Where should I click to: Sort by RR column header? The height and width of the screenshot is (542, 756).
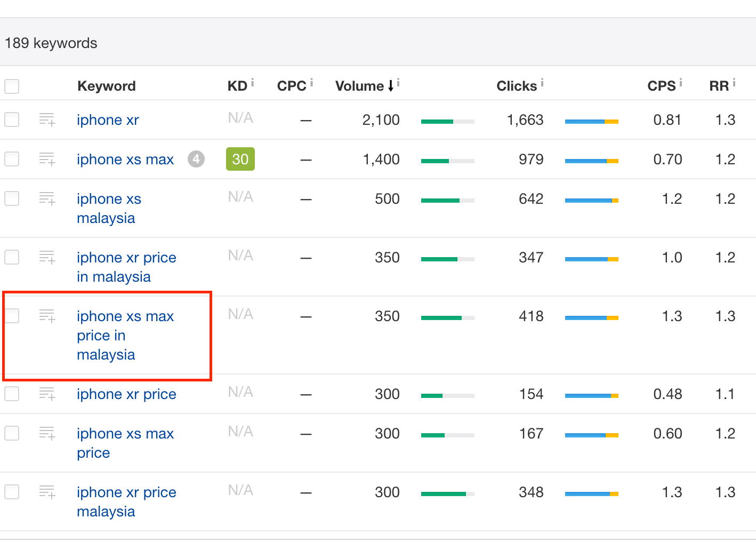pyautogui.click(x=719, y=86)
